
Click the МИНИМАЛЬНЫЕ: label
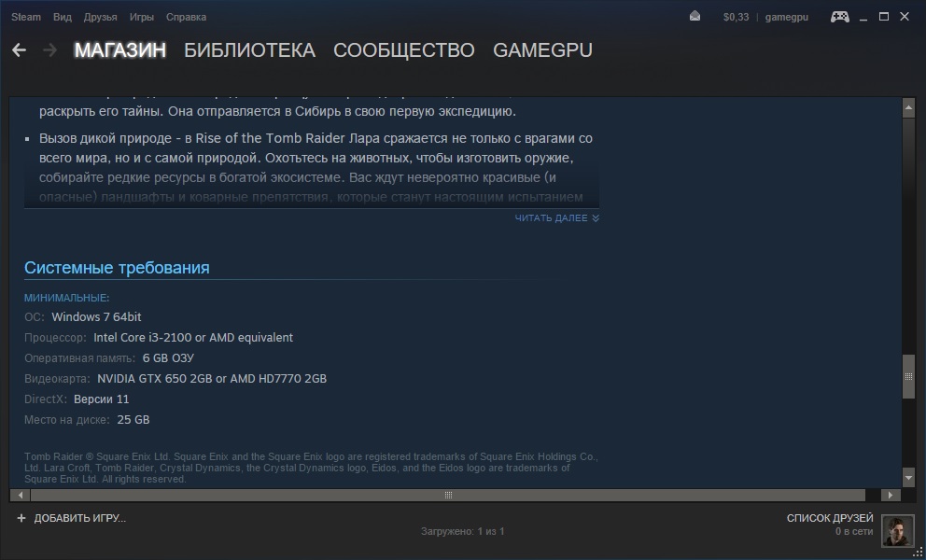tap(66, 298)
